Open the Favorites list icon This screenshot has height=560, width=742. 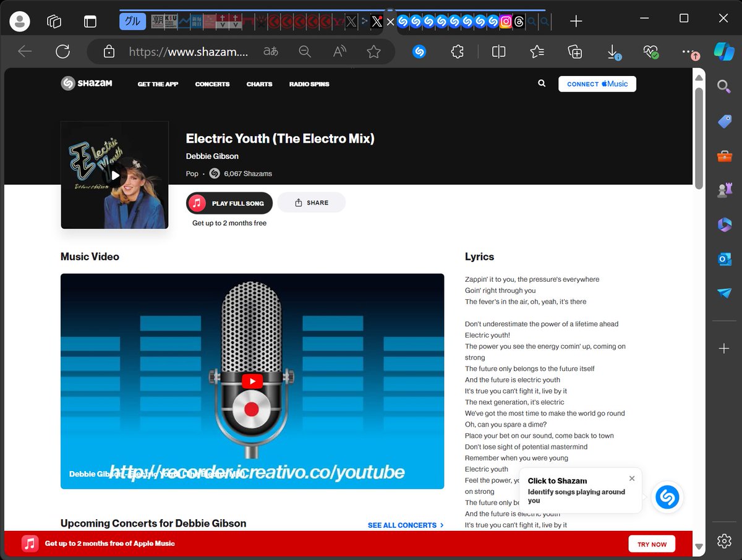click(537, 52)
